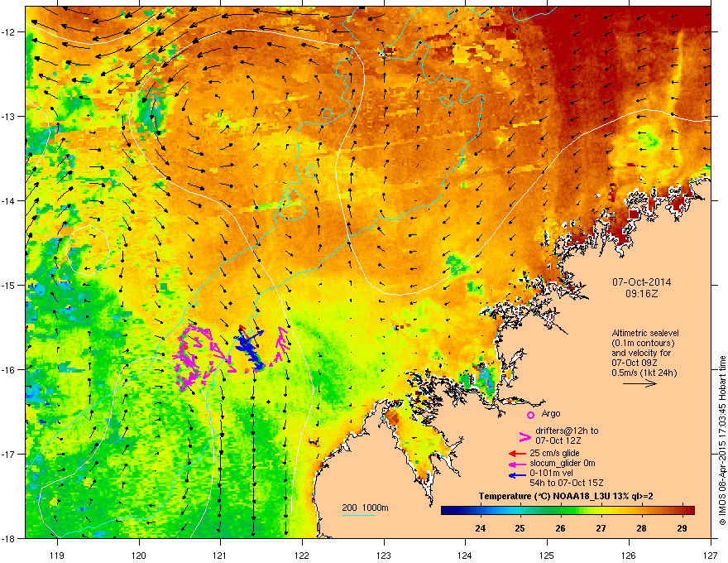Click the colorbar value '27'
The width and height of the screenshot is (728, 563).
(x=601, y=528)
